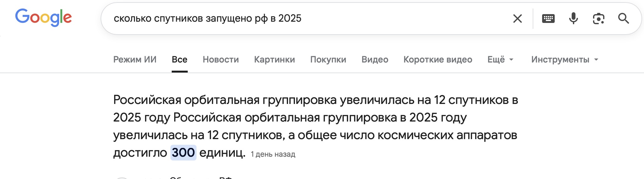The height and width of the screenshot is (179, 644).
Task: Click the "1 день назад" timestamp
Action: click(x=273, y=154)
